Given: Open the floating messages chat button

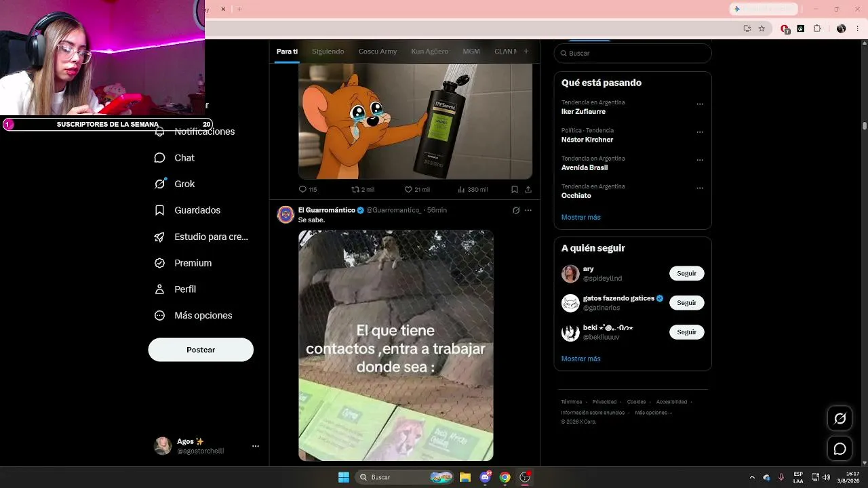Looking at the screenshot, I should (840, 449).
